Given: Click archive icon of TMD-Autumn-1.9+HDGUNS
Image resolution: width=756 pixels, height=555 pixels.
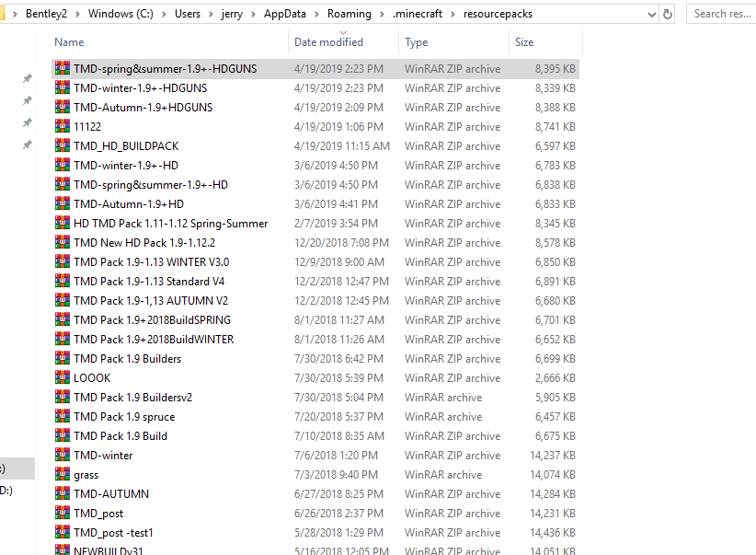Looking at the screenshot, I should click(63, 107).
